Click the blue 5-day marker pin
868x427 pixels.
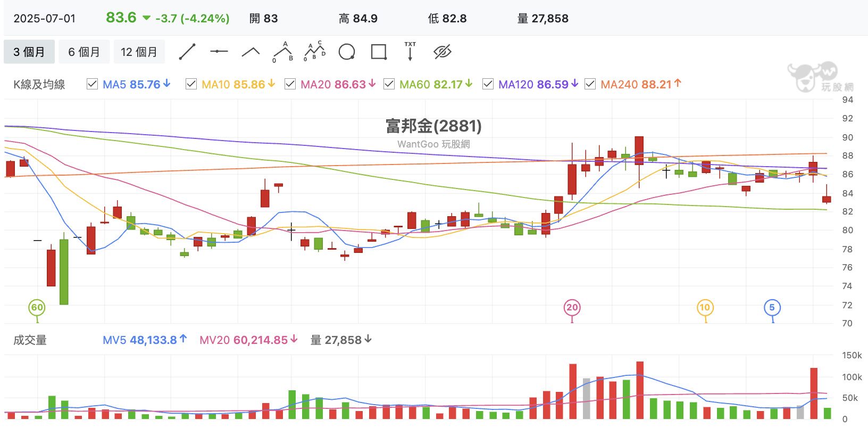[772, 308]
